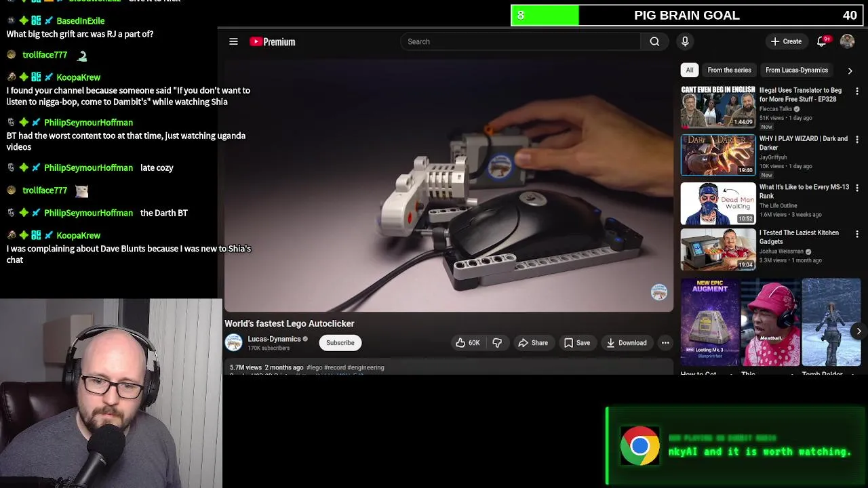
Task: Open account avatar menu
Action: [x=847, y=41]
